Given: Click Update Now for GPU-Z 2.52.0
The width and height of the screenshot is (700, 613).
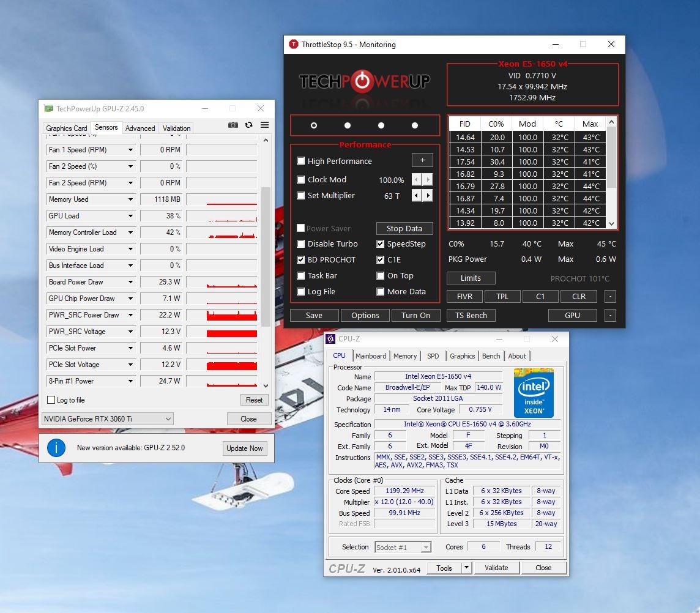Looking at the screenshot, I should coord(245,448).
